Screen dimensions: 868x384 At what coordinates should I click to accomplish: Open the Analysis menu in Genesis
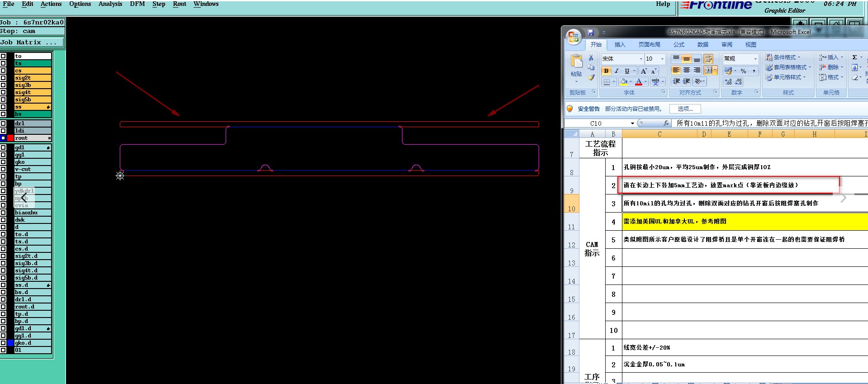click(x=110, y=4)
